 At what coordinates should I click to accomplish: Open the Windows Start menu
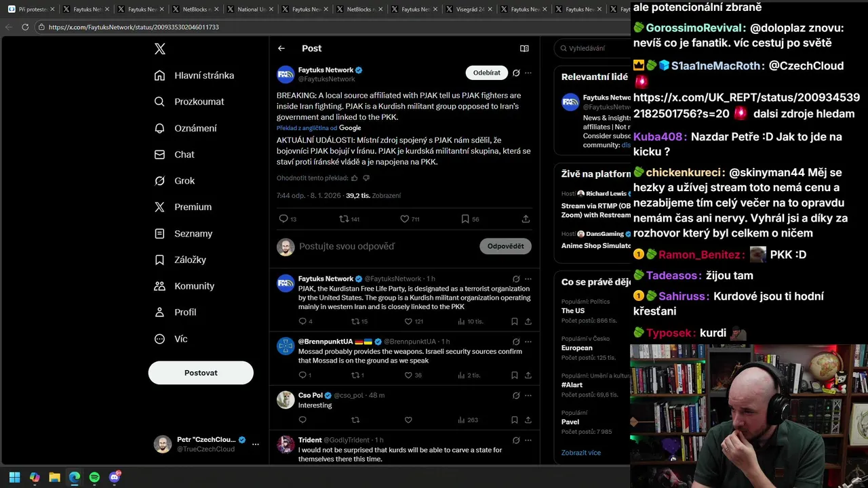point(14,477)
